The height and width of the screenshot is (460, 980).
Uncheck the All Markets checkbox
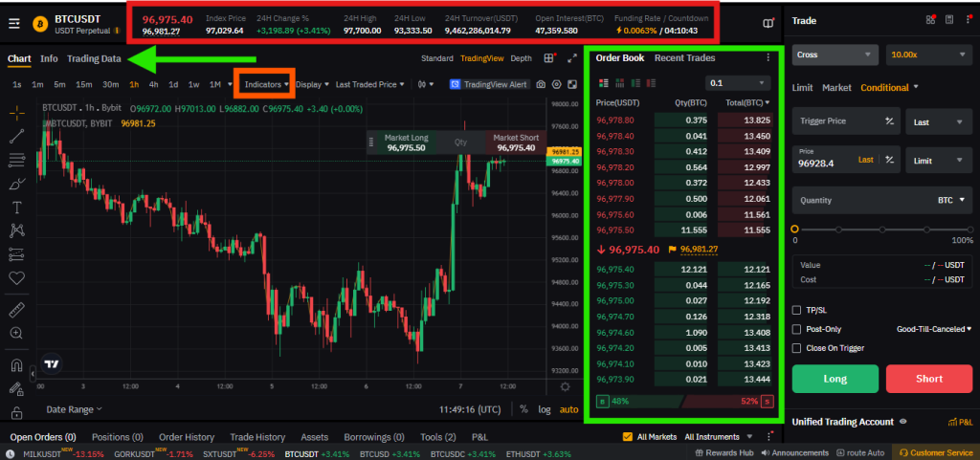click(628, 437)
